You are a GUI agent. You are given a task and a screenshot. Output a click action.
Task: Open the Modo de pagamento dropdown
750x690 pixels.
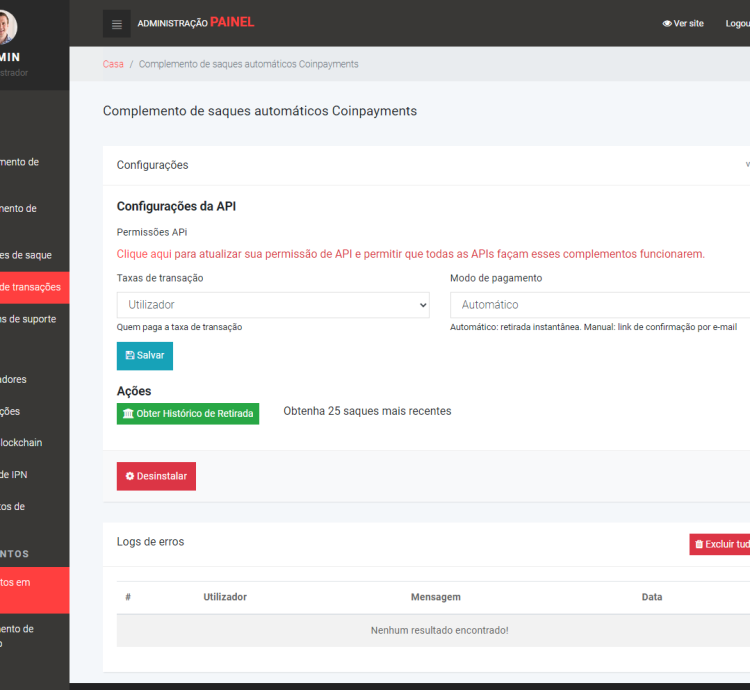tap(600, 305)
